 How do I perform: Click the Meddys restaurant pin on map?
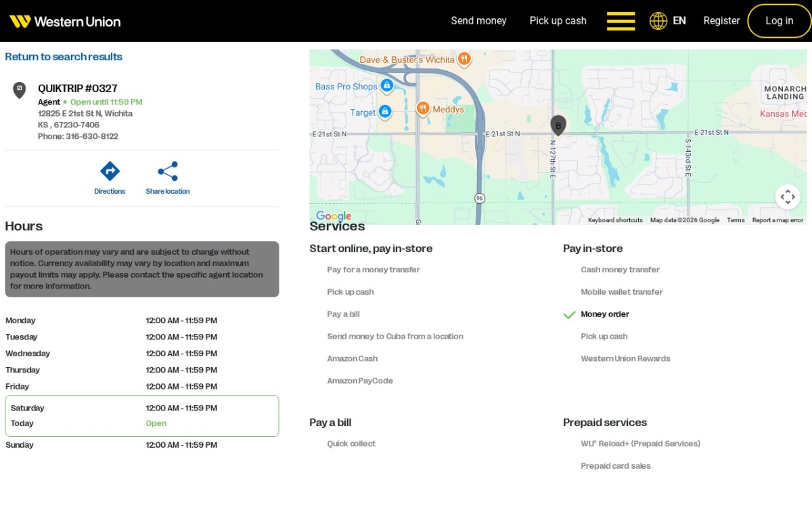click(423, 108)
